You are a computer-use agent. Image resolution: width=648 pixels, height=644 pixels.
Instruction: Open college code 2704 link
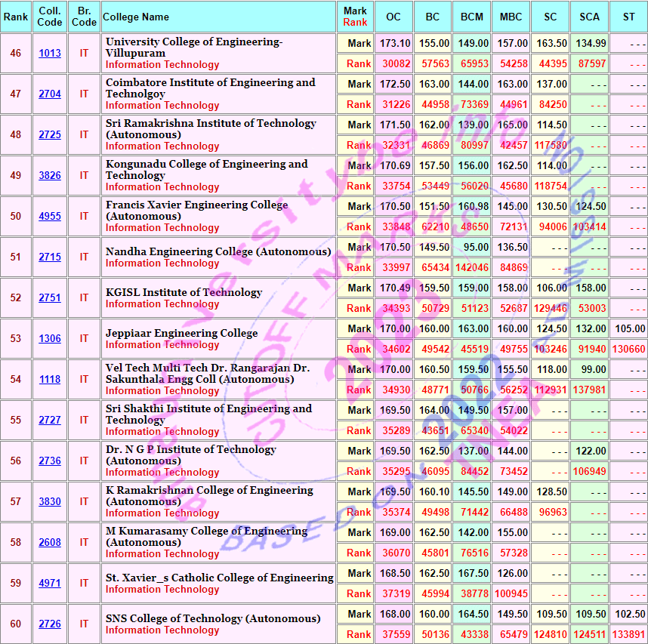[x=50, y=94]
